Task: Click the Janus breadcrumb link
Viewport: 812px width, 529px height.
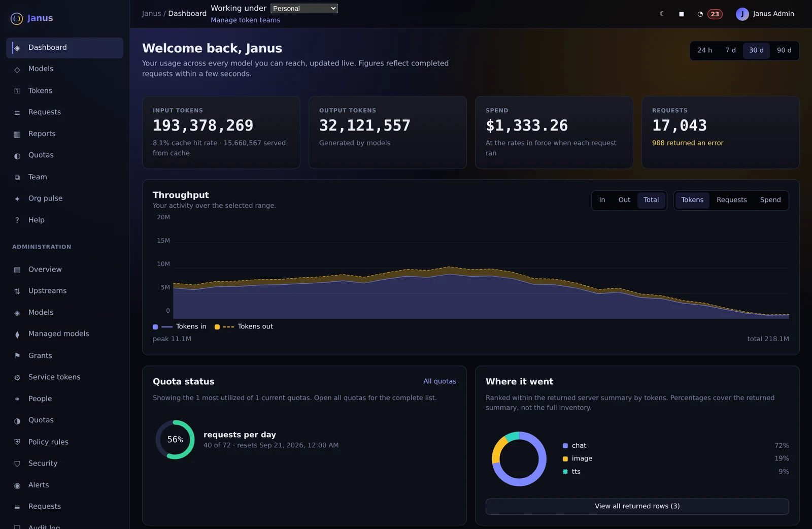Action: [x=151, y=14]
